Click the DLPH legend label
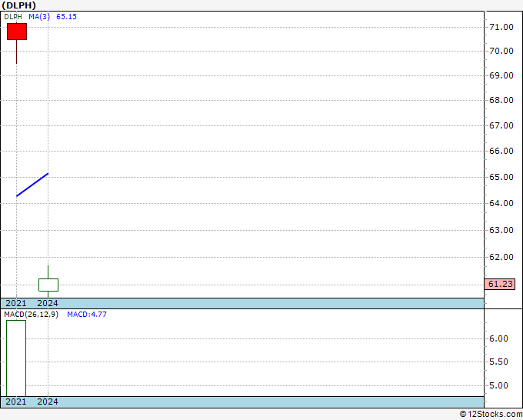 (13, 17)
